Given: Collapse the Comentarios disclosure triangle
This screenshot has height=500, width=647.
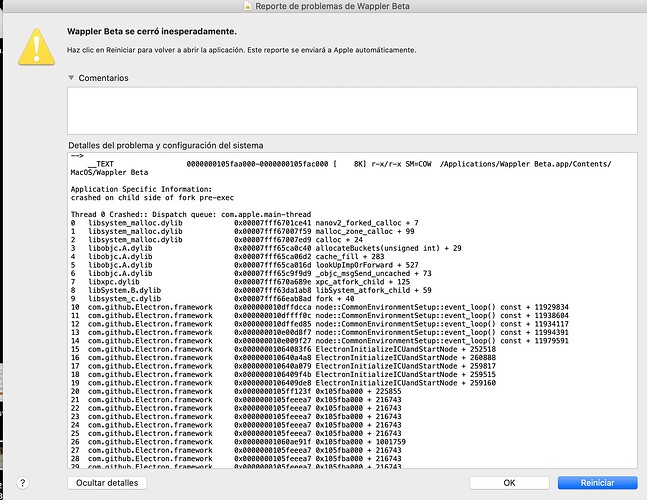Looking at the screenshot, I should [72, 77].
